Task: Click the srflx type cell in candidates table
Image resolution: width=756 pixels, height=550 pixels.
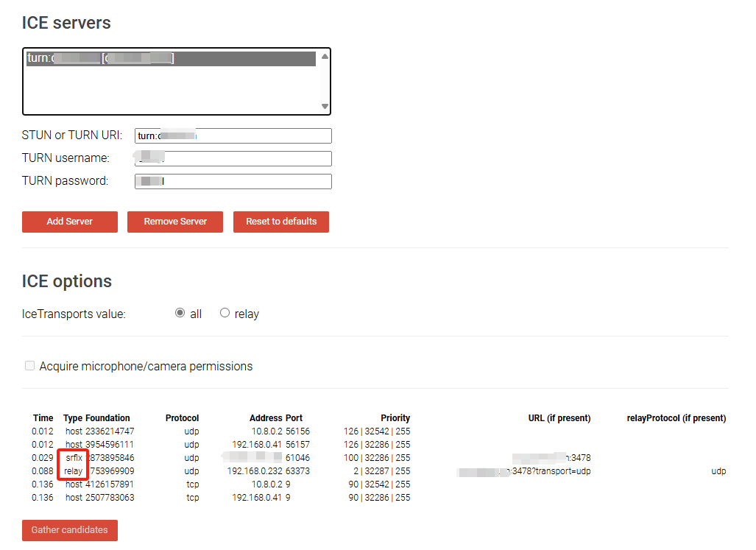Action: click(x=74, y=458)
